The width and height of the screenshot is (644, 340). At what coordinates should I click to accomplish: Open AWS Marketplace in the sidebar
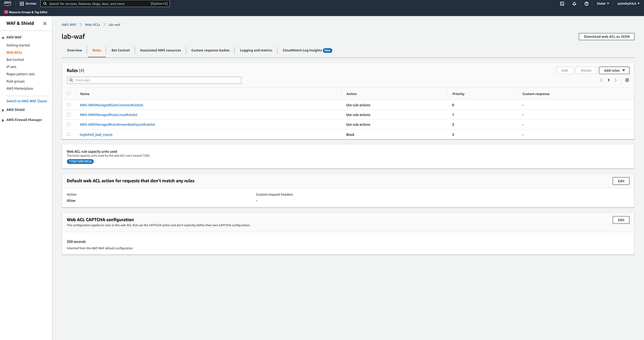coord(19,88)
